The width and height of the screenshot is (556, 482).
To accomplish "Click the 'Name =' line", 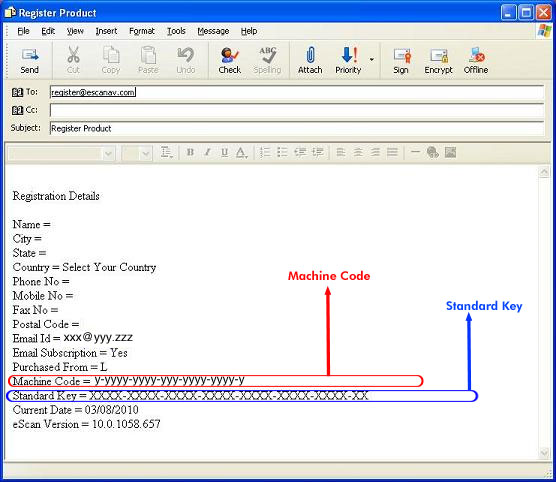I will point(32,225).
